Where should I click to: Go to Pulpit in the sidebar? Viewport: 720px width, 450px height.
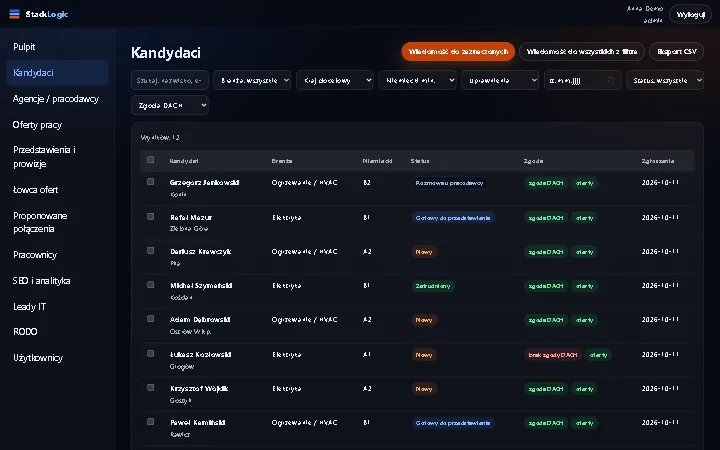57,47
